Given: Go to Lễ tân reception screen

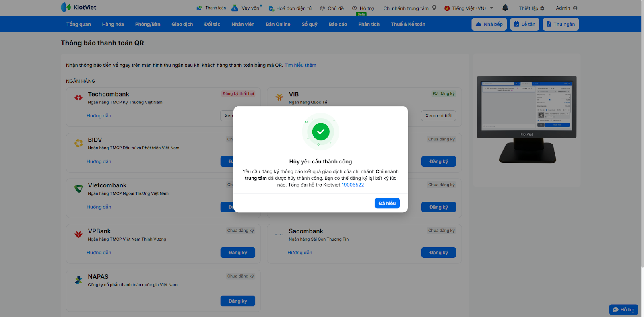Looking at the screenshot, I should [524, 24].
